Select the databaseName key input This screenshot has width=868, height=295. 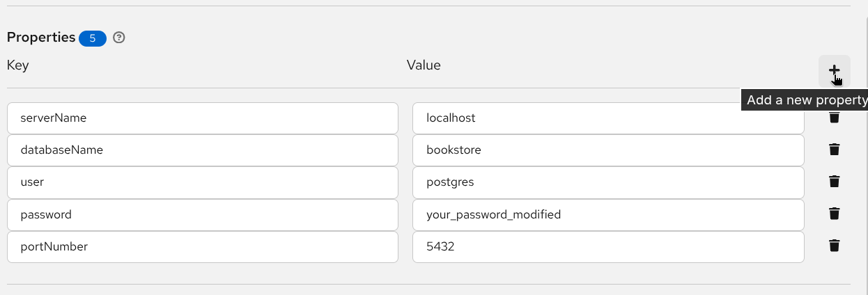(x=202, y=150)
